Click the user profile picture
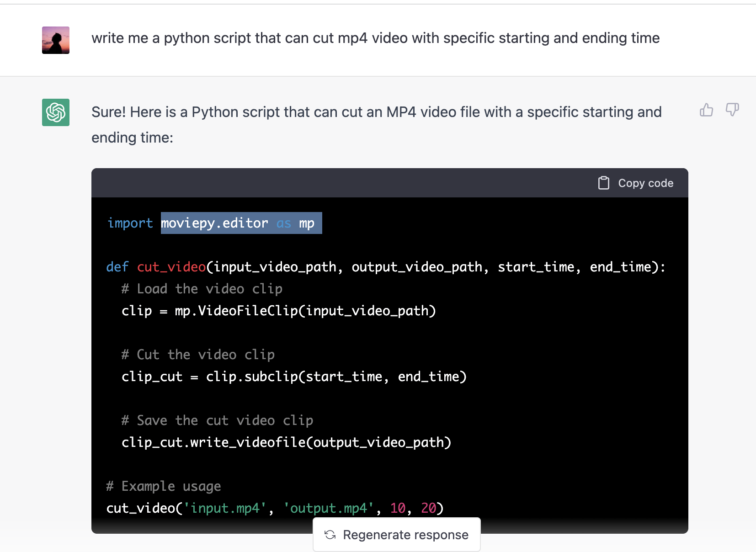The height and width of the screenshot is (552, 756). pyautogui.click(x=56, y=40)
